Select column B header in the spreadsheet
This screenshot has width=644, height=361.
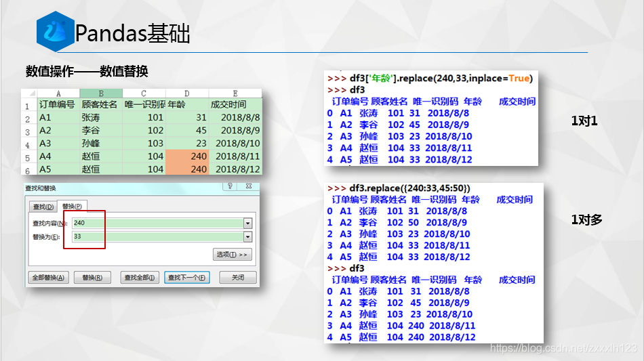pyautogui.click(x=101, y=93)
